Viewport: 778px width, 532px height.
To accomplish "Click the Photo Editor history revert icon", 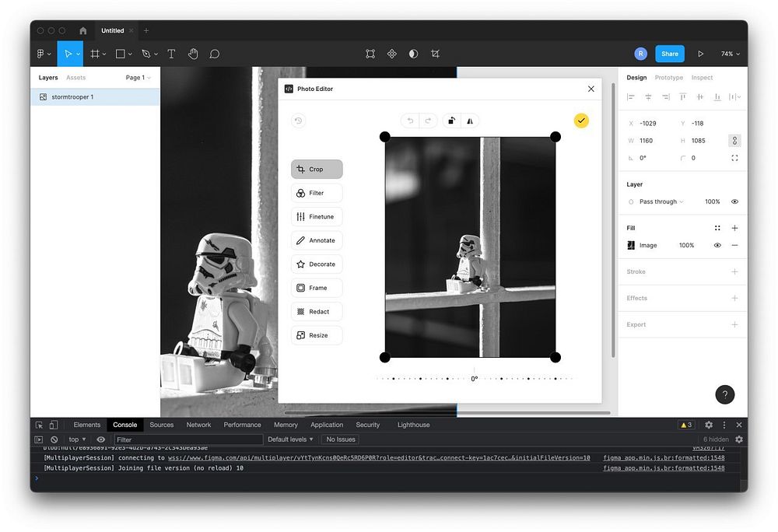I will click(298, 121).
